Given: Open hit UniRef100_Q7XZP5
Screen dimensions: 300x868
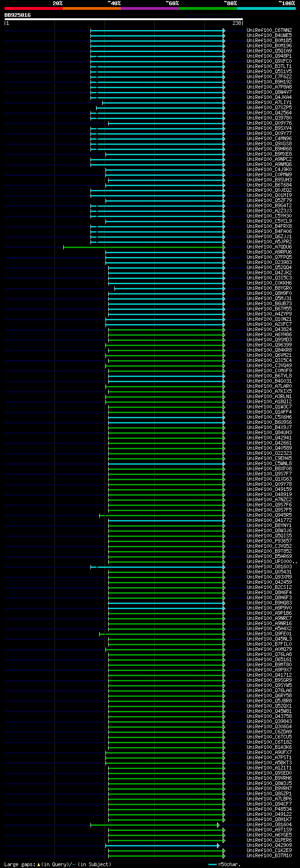Looking at the screenshot, I should 269,107.
